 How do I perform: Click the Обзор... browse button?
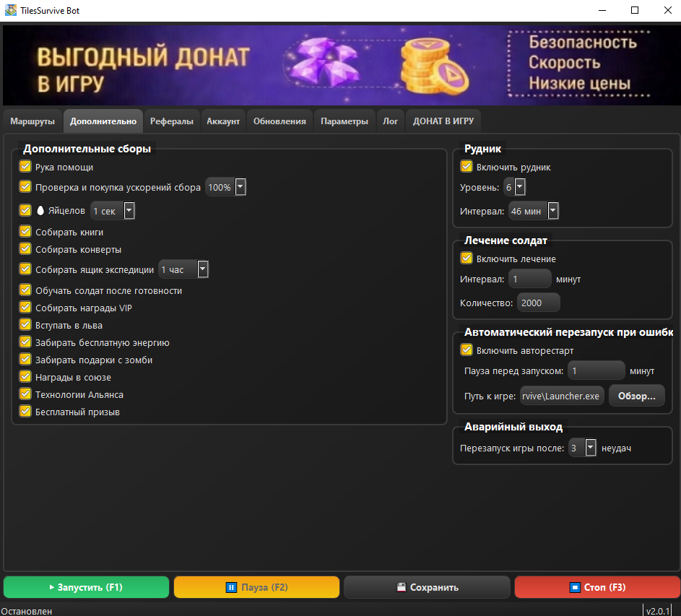(636, 396)
